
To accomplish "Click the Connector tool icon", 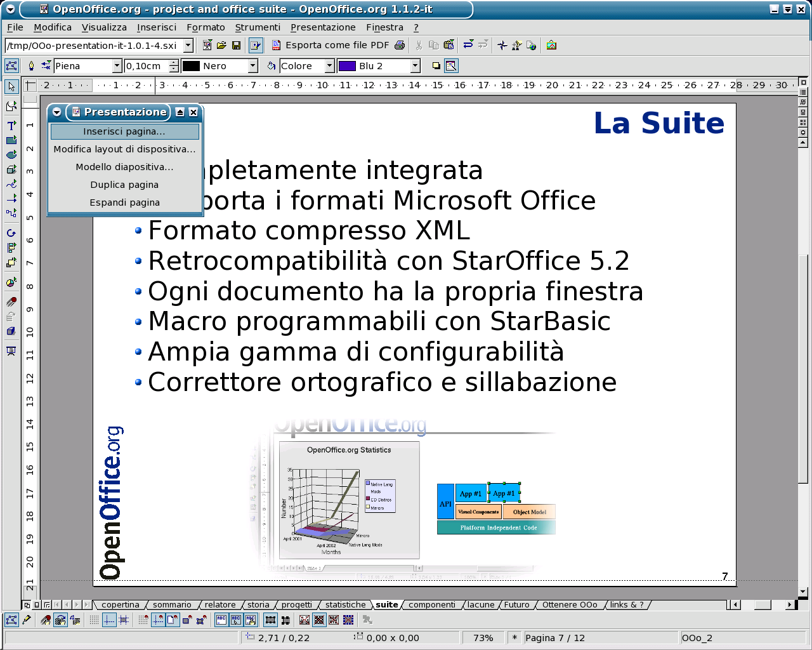I will [11, 213].
